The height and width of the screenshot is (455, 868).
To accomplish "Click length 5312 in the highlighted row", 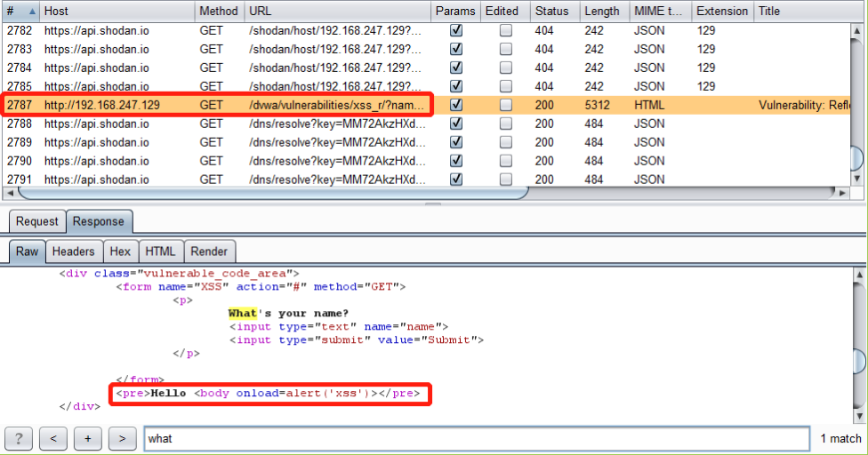I will point(598,105).
